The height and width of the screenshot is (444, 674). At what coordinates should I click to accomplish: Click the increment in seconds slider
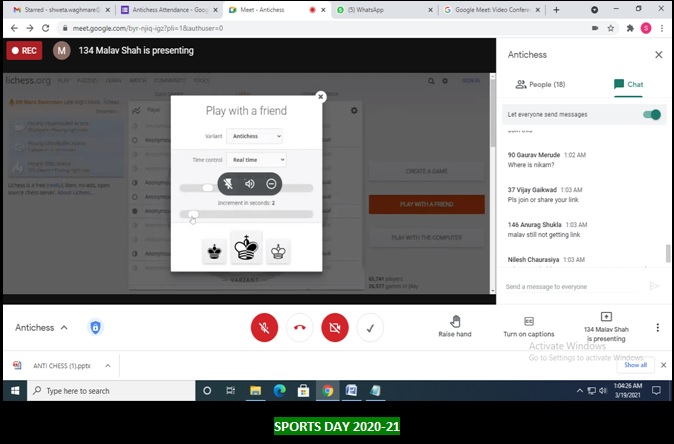tap(246, 214)
